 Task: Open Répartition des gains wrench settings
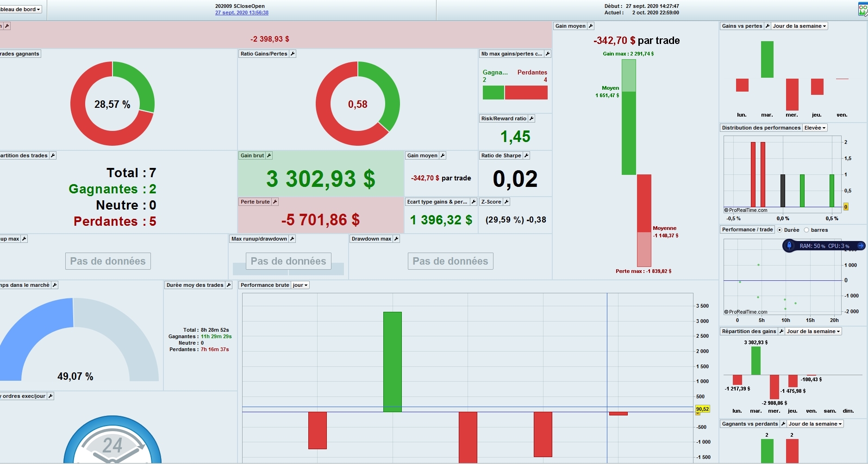(781, 331)
